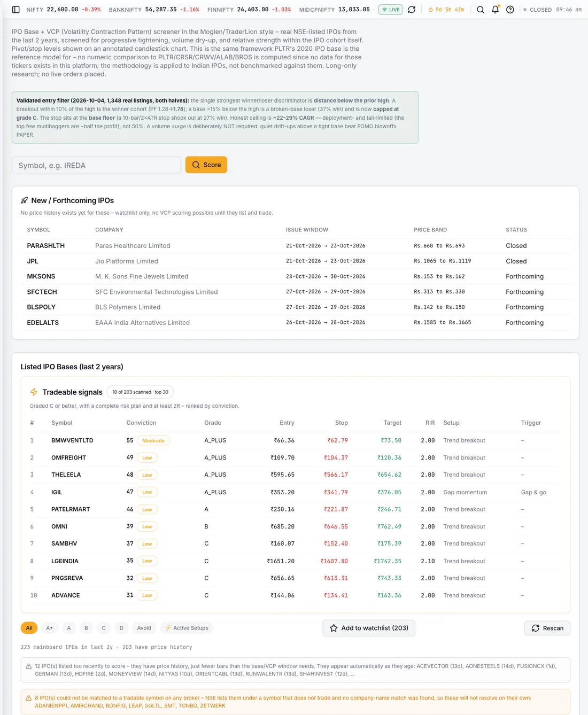Screen dimensions: 588x715
Task: Click the PRICE BAND column header
Action: click(430, 230)
